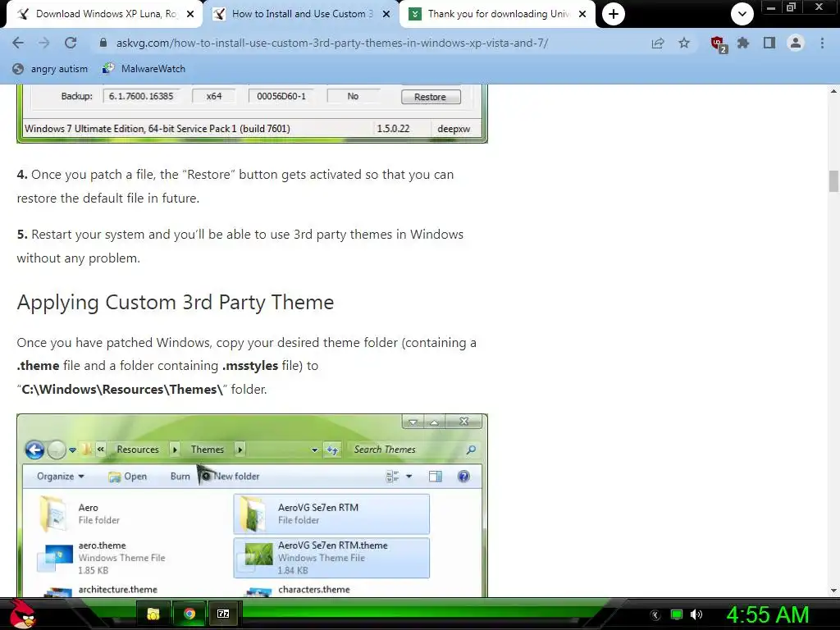Viewport: 840px width, 630px height.
Task: Close the Download Windows XP Luna tab
Action: pyautogui.click(x=189, y=14)
